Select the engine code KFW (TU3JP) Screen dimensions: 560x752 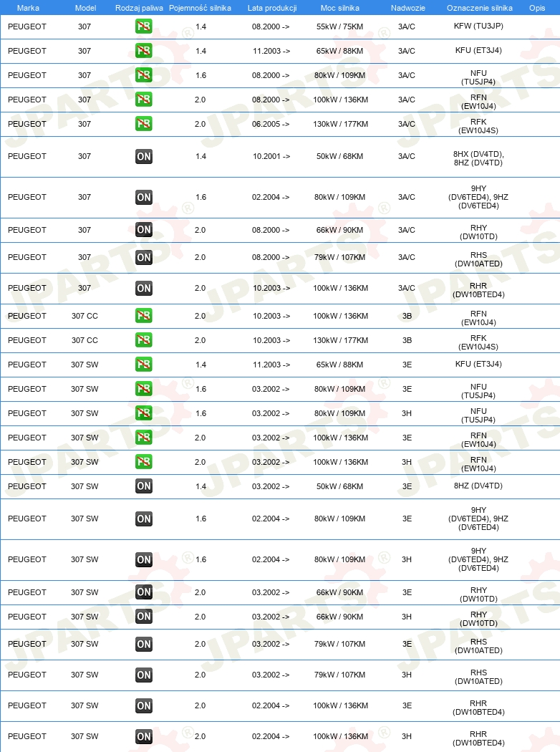tap(478, 26)
